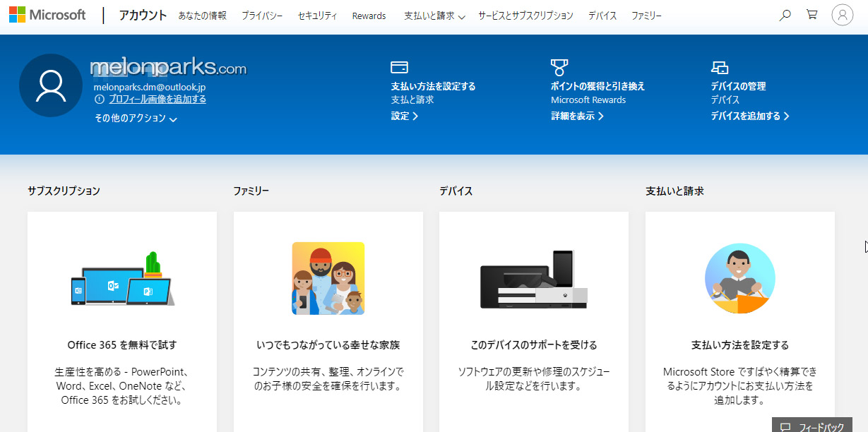Click the melonparks.dm@outlook.jp email address
Screen dimensions: 868x432
[150, 87]
